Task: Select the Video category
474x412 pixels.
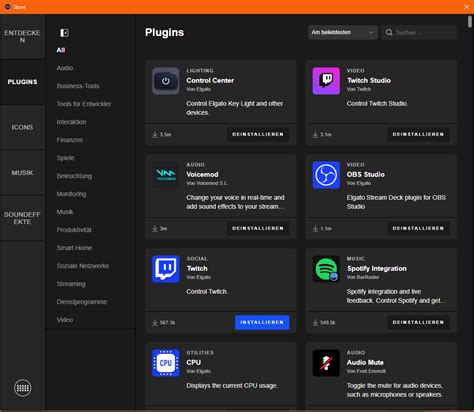Action: point(65,320)
